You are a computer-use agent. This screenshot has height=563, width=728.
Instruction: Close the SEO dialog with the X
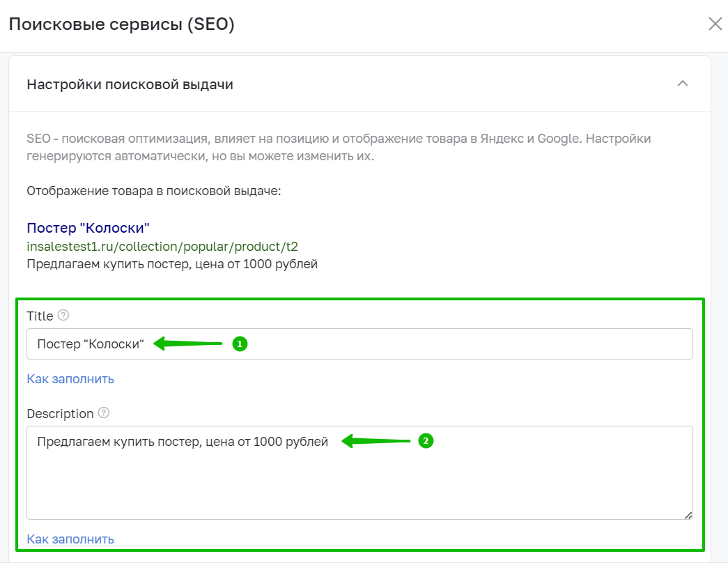tap(715, 24)
